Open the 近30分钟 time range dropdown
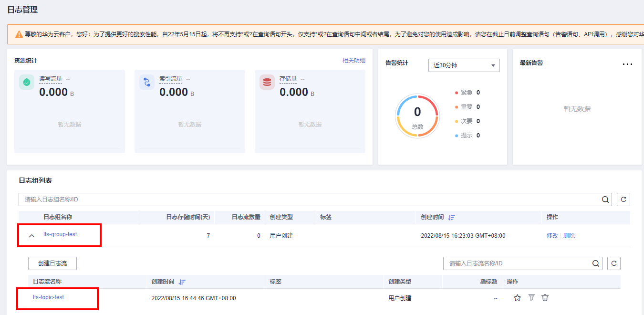 [x=464, y=65]
